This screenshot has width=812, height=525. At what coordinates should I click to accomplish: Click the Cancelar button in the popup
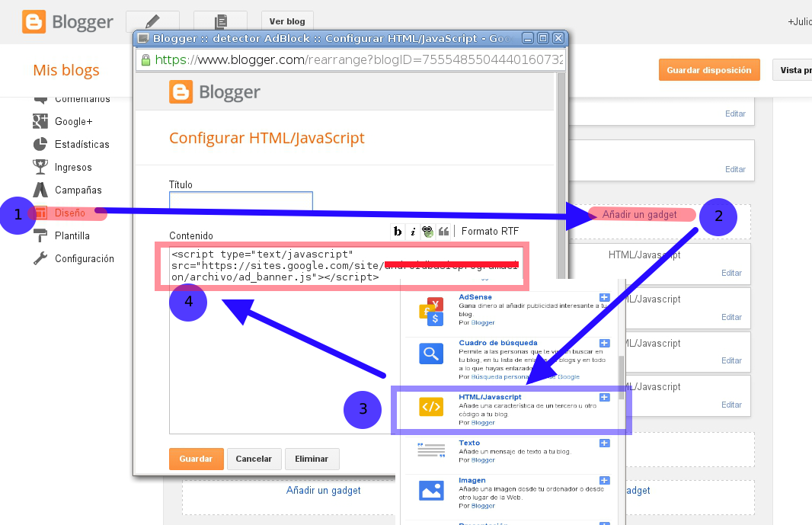tap(254, 459)
